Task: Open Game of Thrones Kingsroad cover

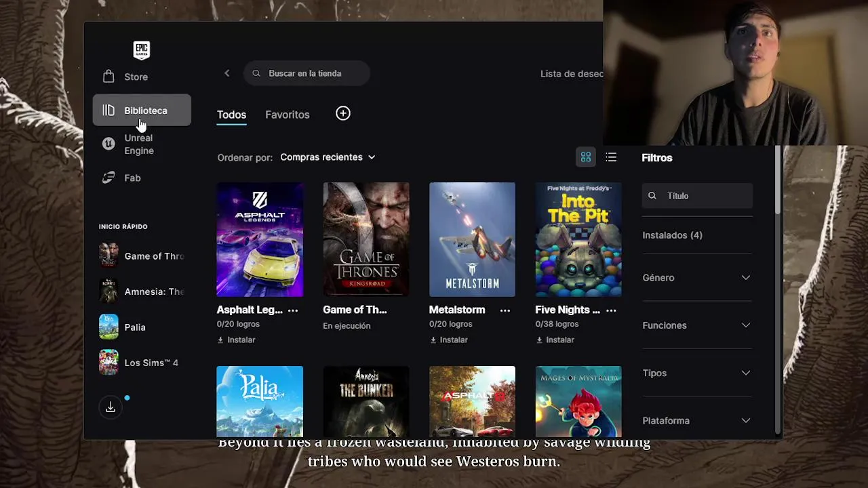Action: click(x=366, y=239)
